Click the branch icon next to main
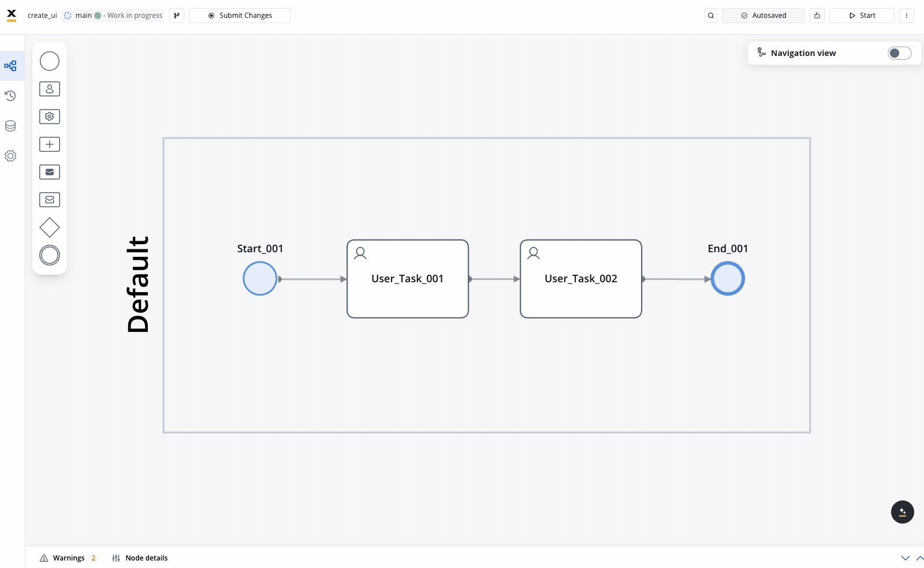The height and width of the screenshot is (568, 924). tap(177, 16)
